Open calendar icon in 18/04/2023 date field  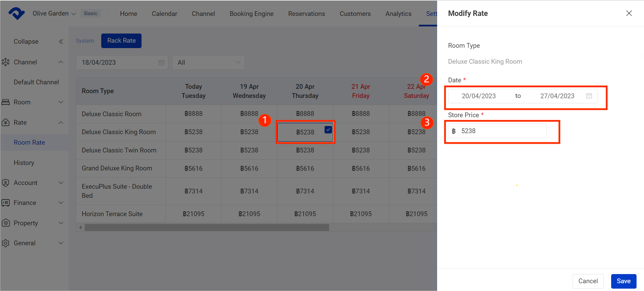[162, 63]
